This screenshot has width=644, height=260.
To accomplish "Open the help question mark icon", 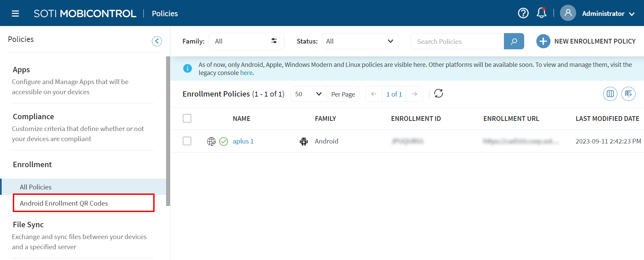I will 523,13.
